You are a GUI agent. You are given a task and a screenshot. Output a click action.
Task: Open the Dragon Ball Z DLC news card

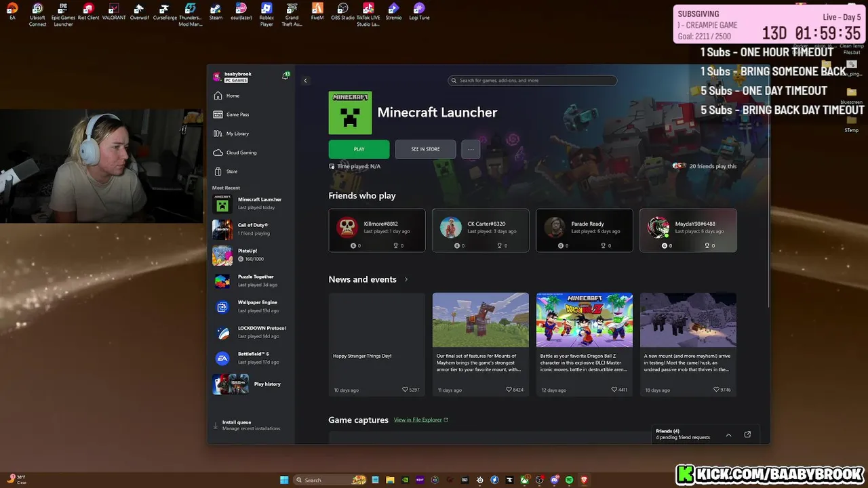(x=585, y=344)
